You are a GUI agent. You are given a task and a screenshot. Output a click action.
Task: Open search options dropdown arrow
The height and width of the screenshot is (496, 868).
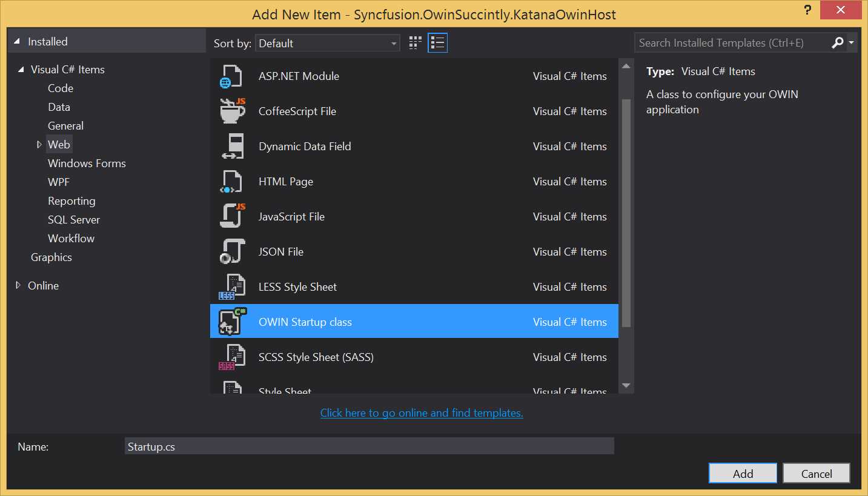852,43
